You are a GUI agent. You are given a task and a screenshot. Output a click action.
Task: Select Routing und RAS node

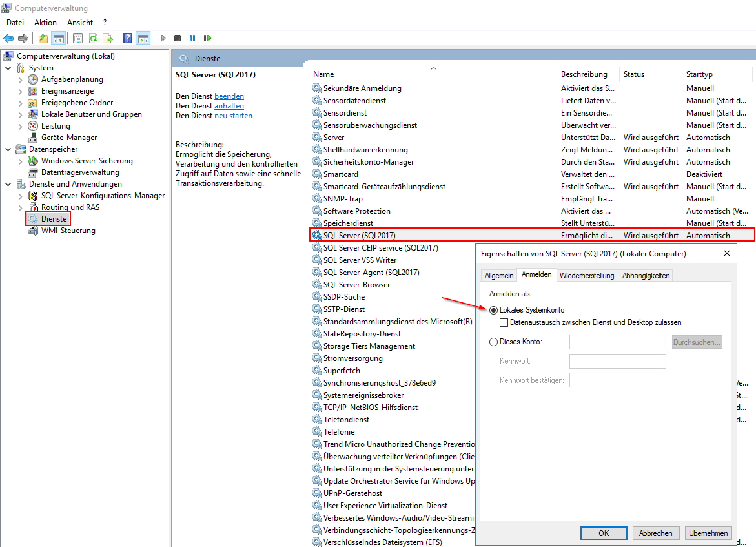click(70, 207)
